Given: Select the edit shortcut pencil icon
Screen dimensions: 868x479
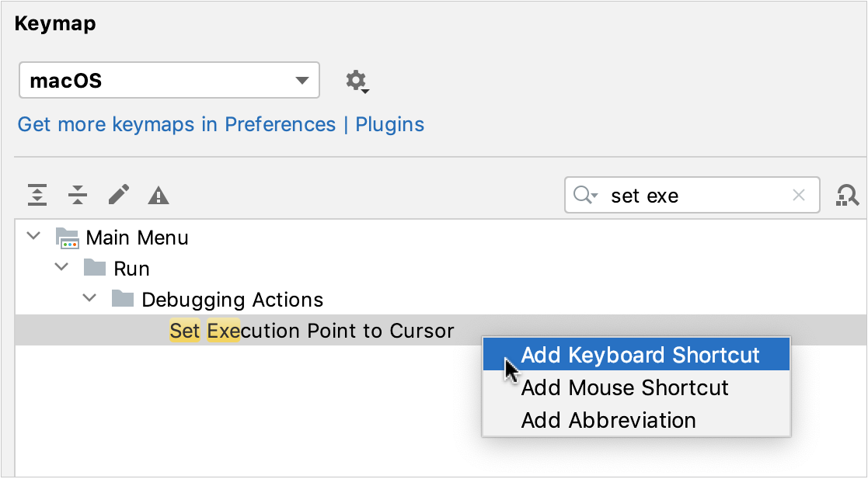Looking at the screenshot, I should point(117,195).
